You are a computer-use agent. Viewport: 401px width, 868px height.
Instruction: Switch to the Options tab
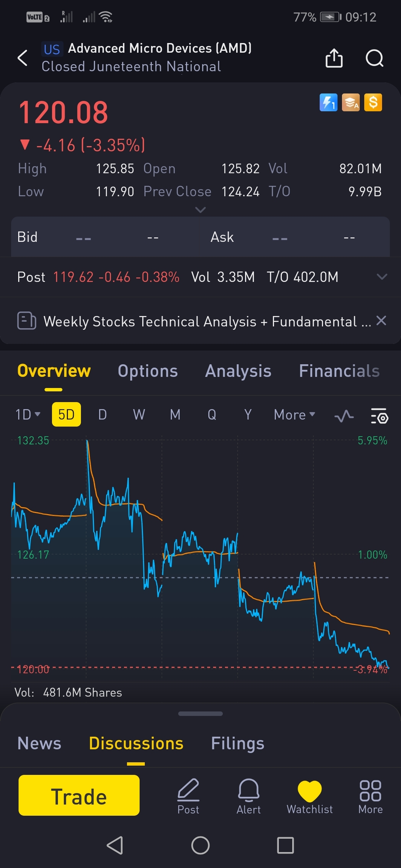click(x=148, y=371)
